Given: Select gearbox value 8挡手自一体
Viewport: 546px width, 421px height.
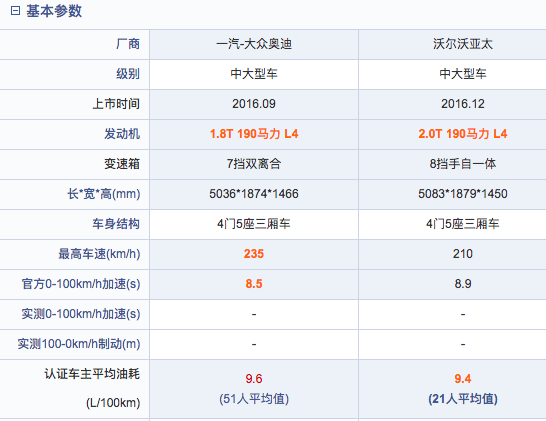Looking at the screenshot, I should [463, 164].
